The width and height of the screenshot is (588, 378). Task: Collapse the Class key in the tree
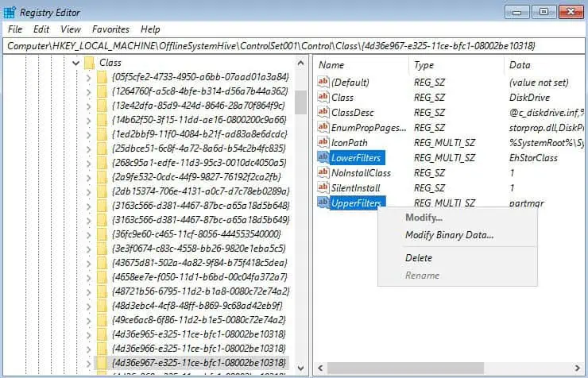point(76,63)
